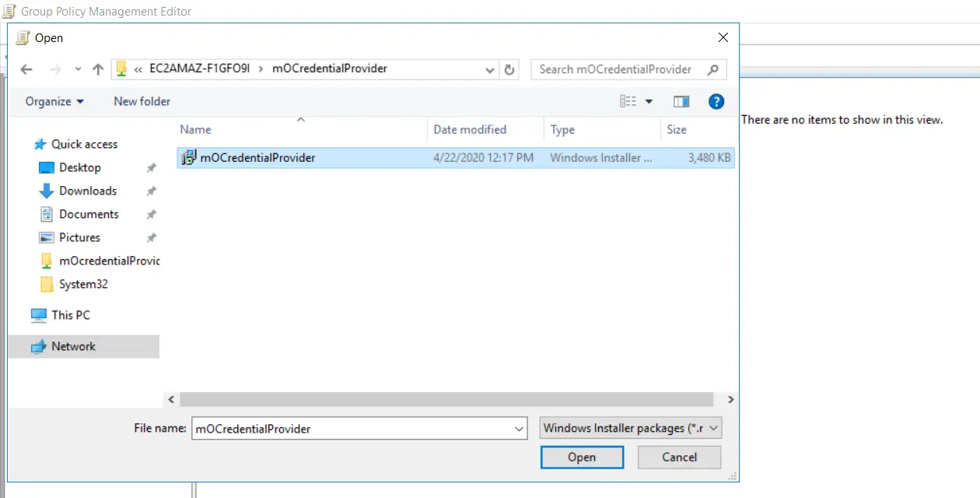Click the 3,480 KB size value

[709, 157]
